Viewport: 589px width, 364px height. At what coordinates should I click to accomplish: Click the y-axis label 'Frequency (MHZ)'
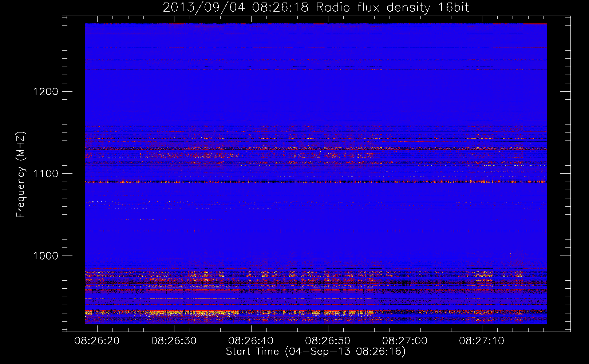pyautogui.click(x=21, y=175)
